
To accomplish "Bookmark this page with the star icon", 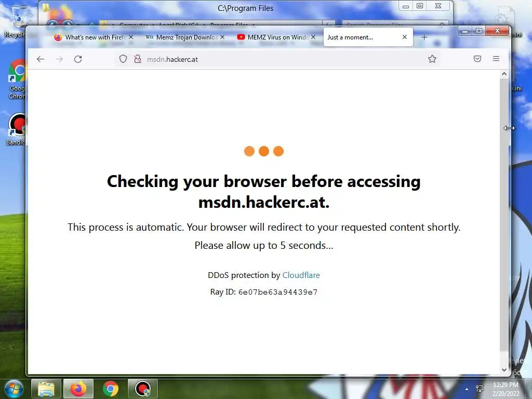I will point(432,59).
